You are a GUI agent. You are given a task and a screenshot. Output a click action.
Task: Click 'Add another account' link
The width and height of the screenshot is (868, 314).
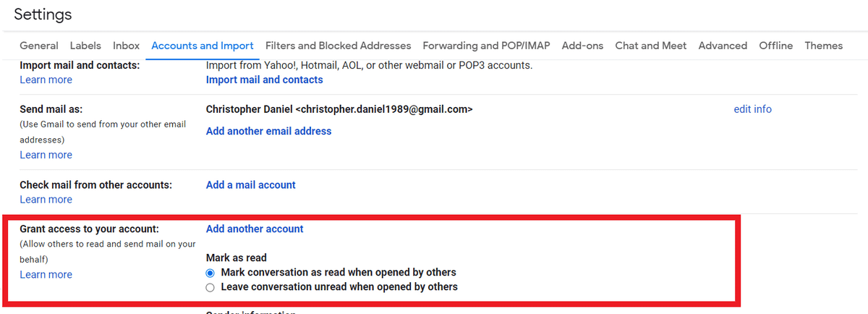(x=255, y=229)
